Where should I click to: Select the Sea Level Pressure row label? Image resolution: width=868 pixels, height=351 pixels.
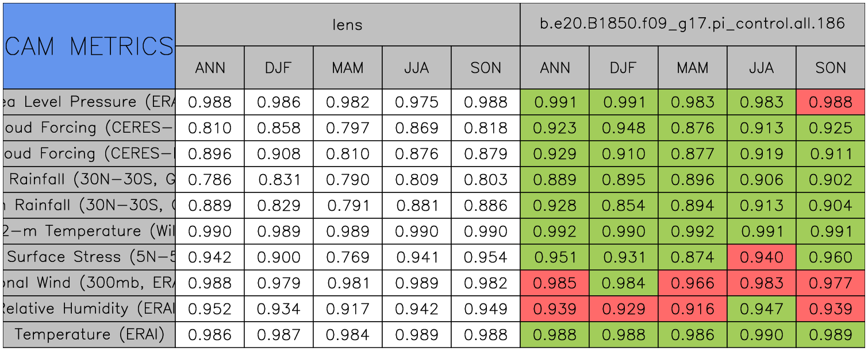[x=89, y=102]
